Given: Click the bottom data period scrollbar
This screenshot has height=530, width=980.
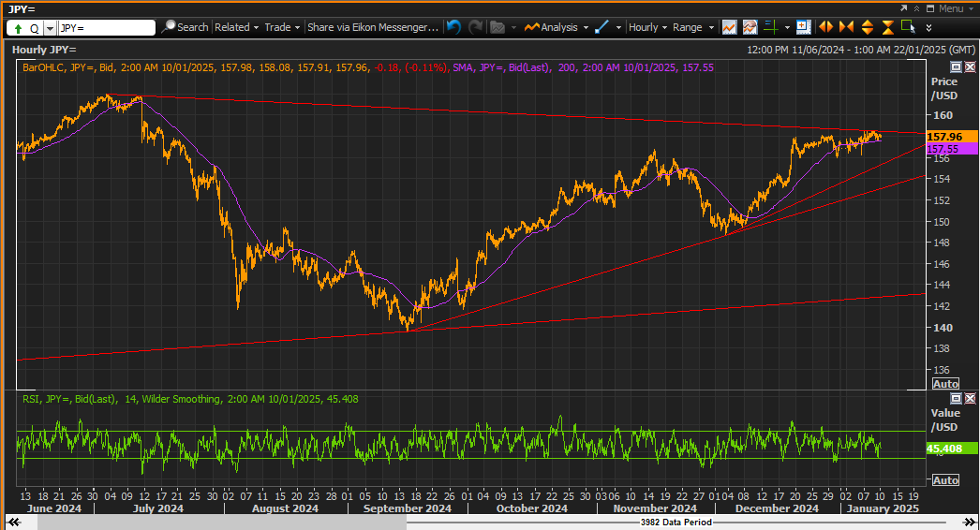Looking at the screenshot, I should [490, 522].
